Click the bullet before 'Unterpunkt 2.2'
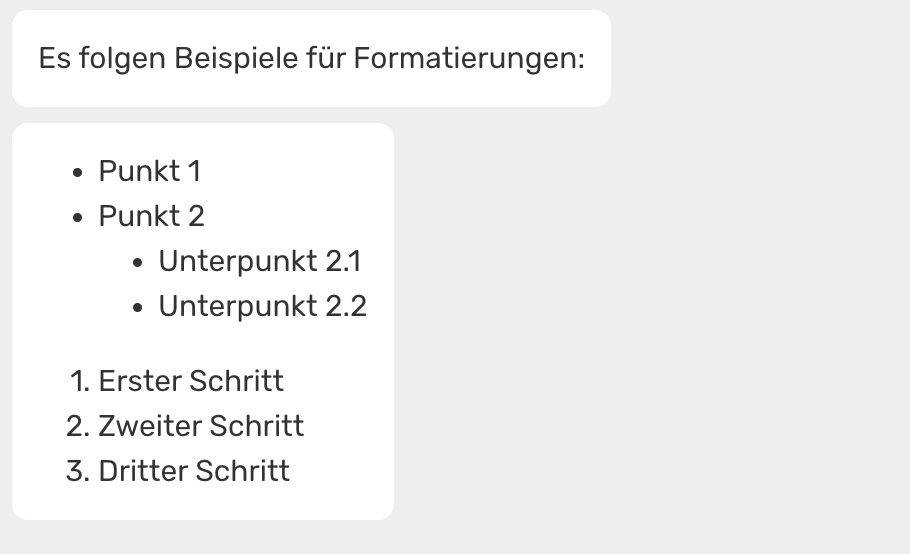Viewport: 910px width, 554px height. tap(139, 307)
